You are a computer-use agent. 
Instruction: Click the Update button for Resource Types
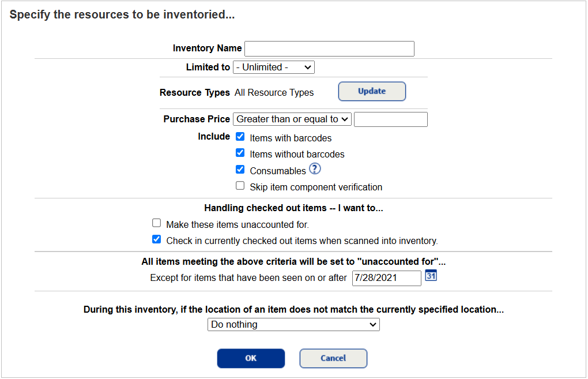[371, 91]
